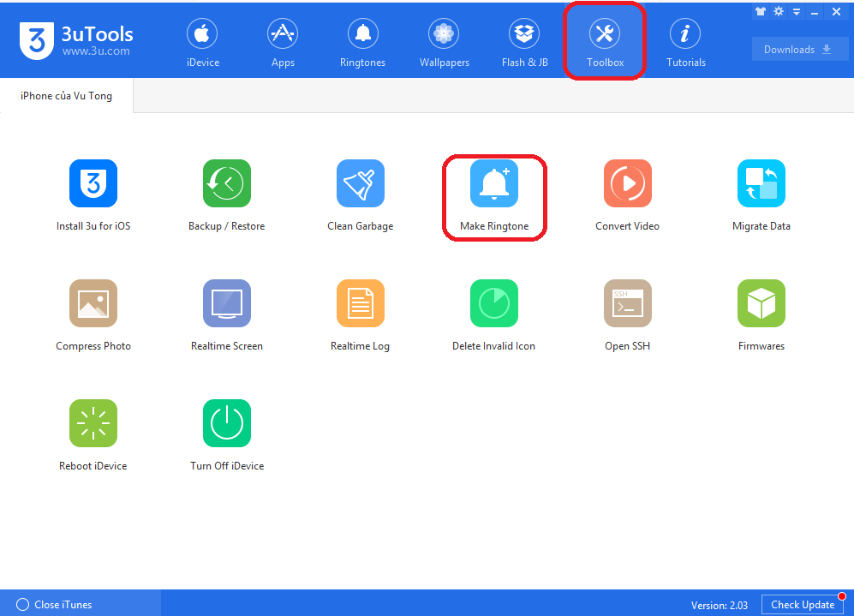Click the Check Update button
The width and height of the screenshot is (854, 616).
pos(803,605)
